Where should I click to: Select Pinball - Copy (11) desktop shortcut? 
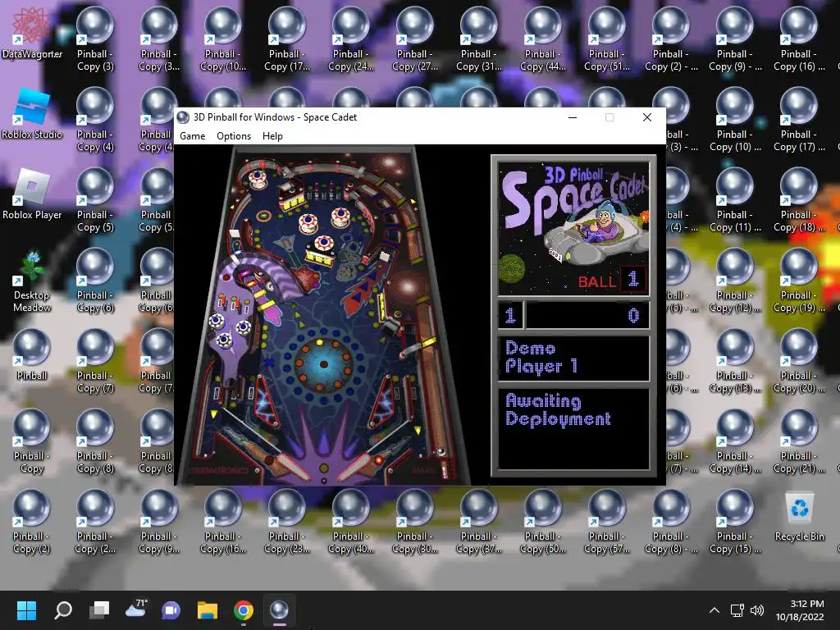[x=734, y=200]
